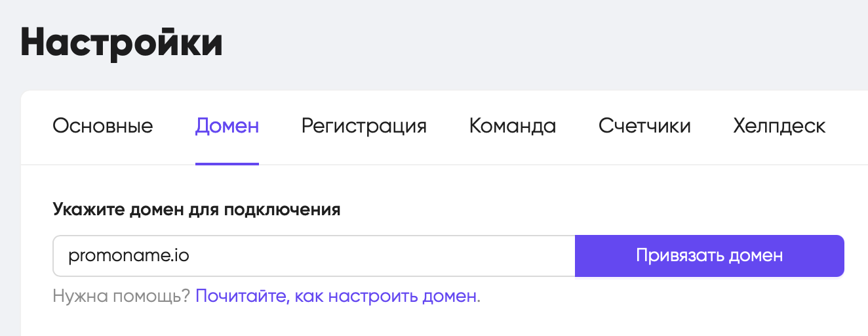868x336 pixels.
Task: Click the Нужна помощь? hint text
Action: [x=121, y=296]
